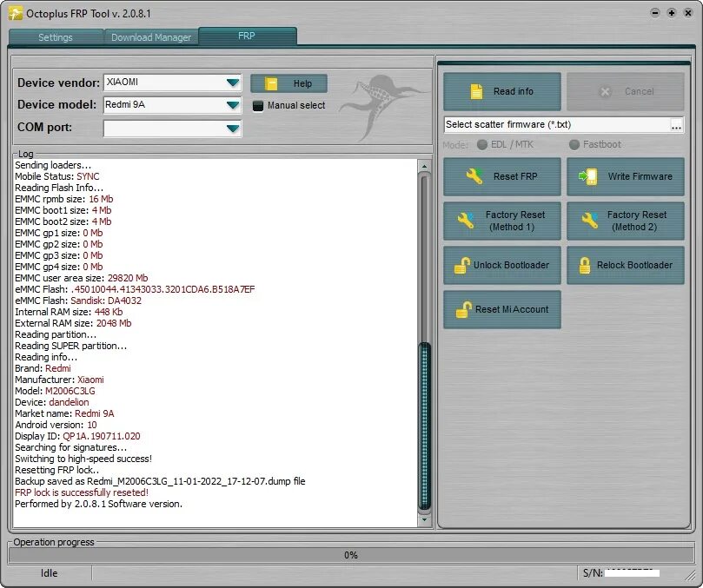The height and width of the screenshot is (588, 703).
Task: Click the Reset FRP button label
Action: pyautogui.click(x=515, y=176)
